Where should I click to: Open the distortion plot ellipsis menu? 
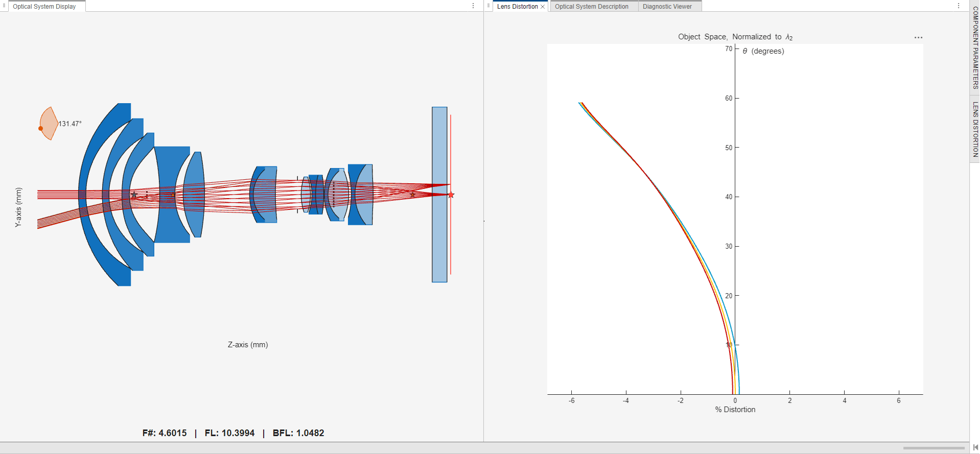918,38
